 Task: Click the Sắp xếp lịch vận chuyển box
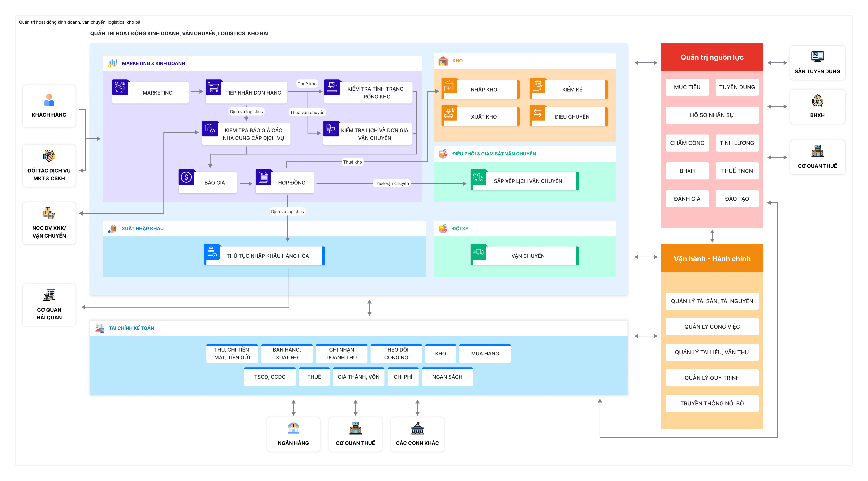click(x=528, y=181)
